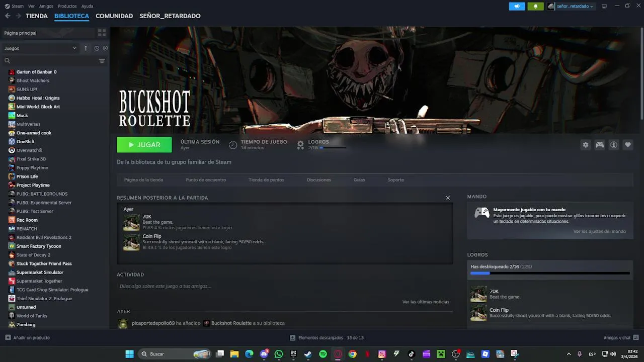The image size is (644, 362).
Task: Select Poppy Playtime in library list
Action: pos(32,168)
